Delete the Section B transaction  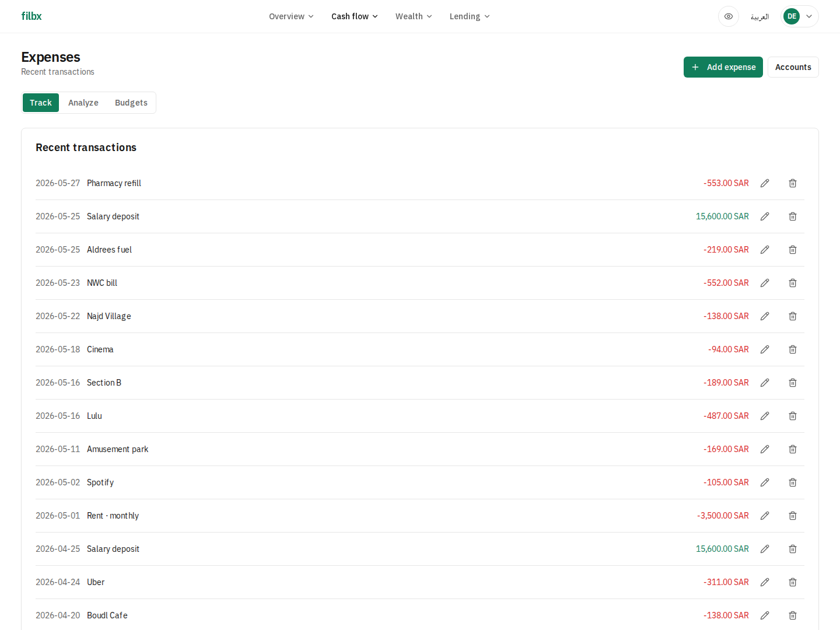click(x=793, y=383)
